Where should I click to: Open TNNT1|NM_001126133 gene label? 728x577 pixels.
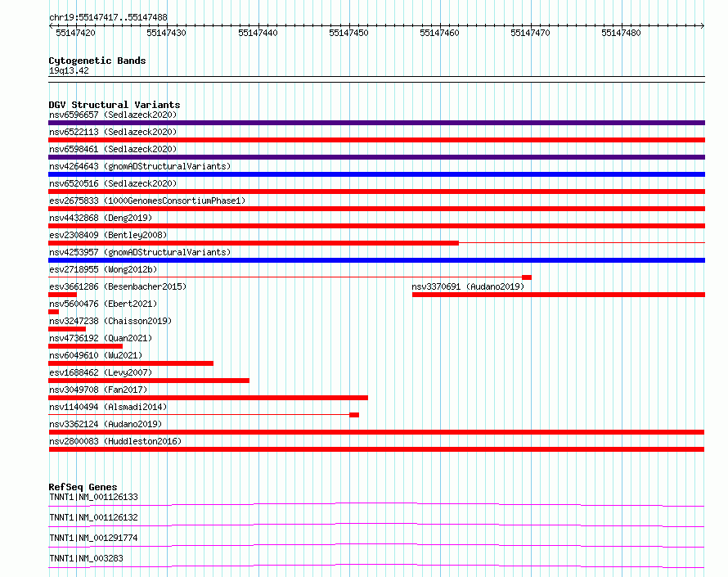(93, 497)
